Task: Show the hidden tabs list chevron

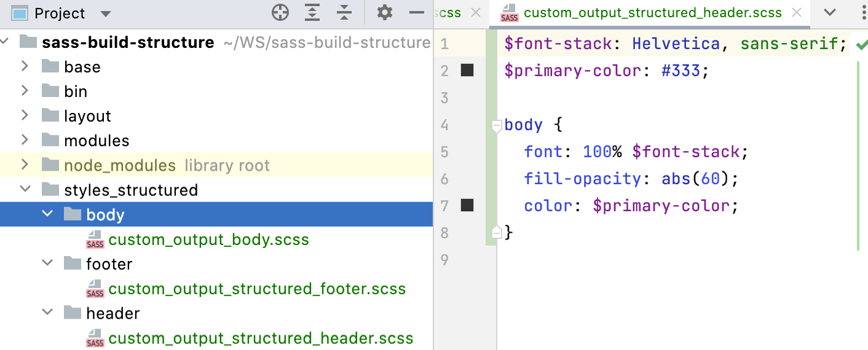Action: (x=829, y=13)
